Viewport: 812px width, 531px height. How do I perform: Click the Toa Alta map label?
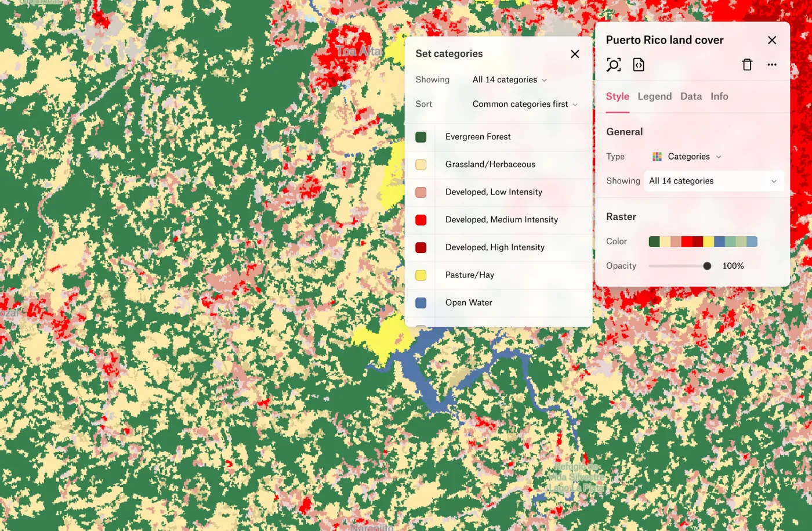(x=360, y=51)
